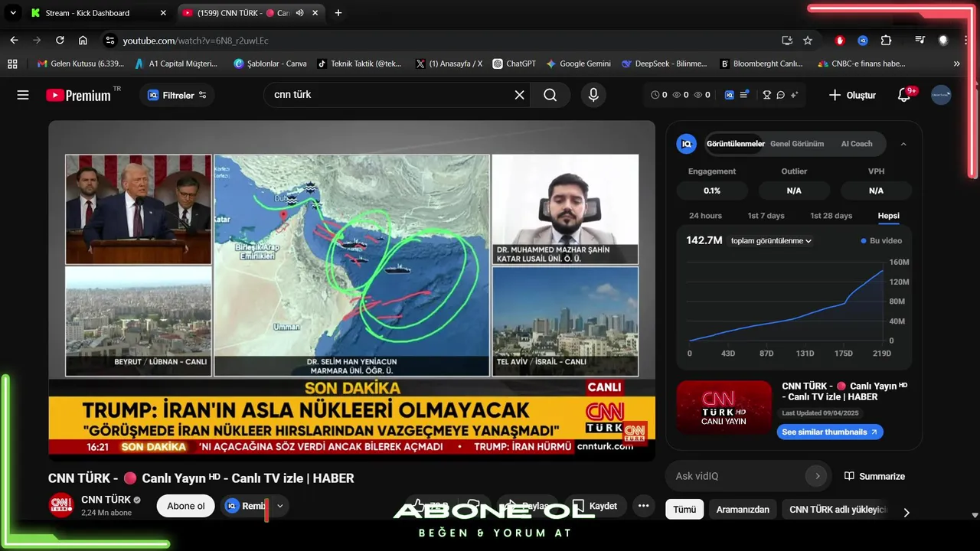Image resolution: width=980 pixels, height=551 pixels.
Task: Click the vidIQ trophy icon in the toolbar
Action: click(766, 95)
